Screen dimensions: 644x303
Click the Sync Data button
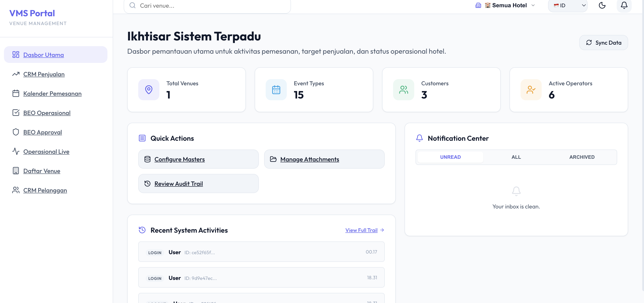604,42
